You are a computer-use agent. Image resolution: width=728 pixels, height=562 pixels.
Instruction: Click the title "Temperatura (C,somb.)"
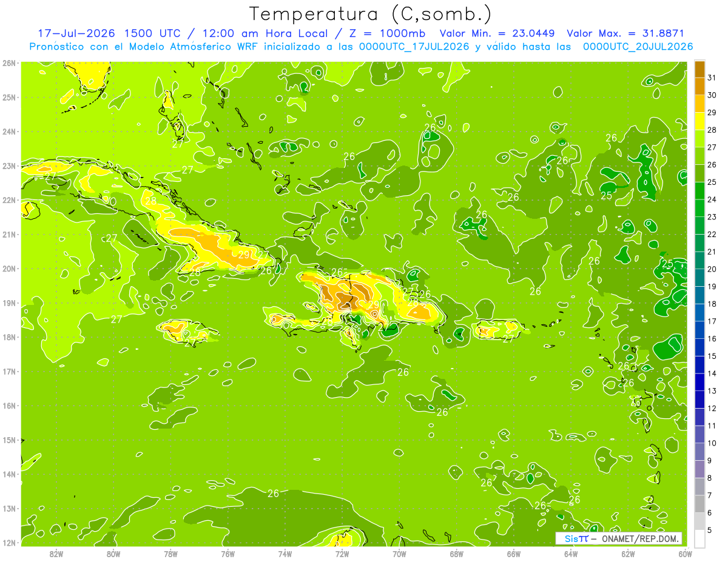tap(370, 14)
